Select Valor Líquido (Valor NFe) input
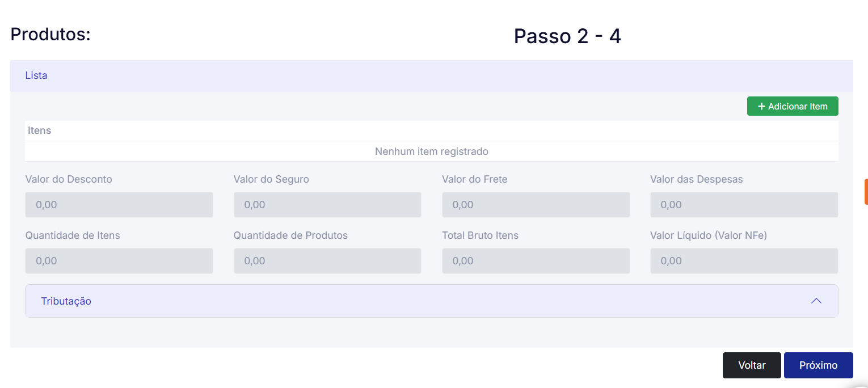The image size is (868, 388). (x=744, y=261)
